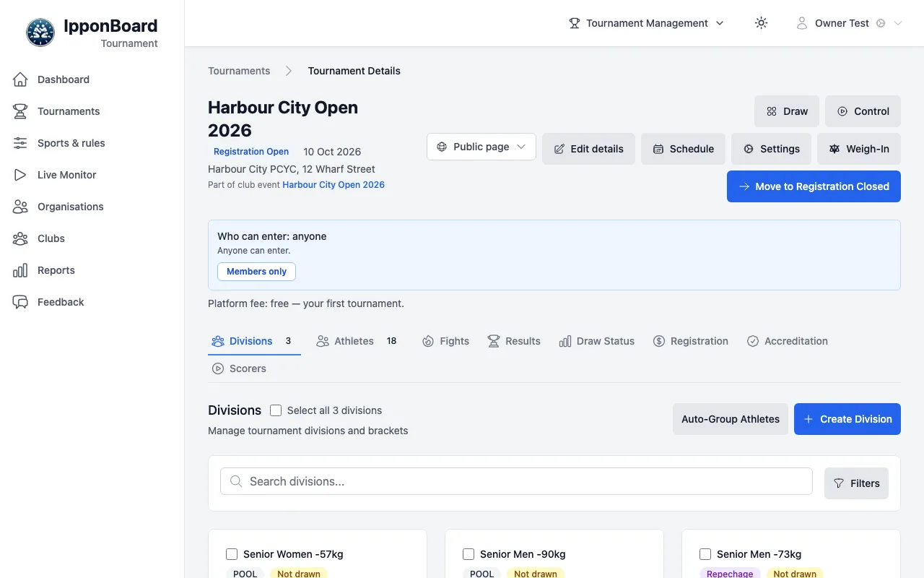Follow the Harbour City Open 2026 club event link

coord(334,185)
